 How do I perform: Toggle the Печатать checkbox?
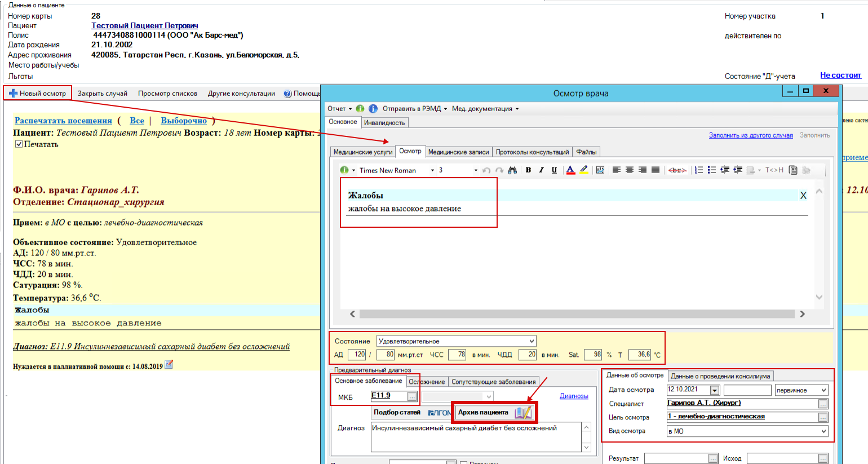click(19, 144)
